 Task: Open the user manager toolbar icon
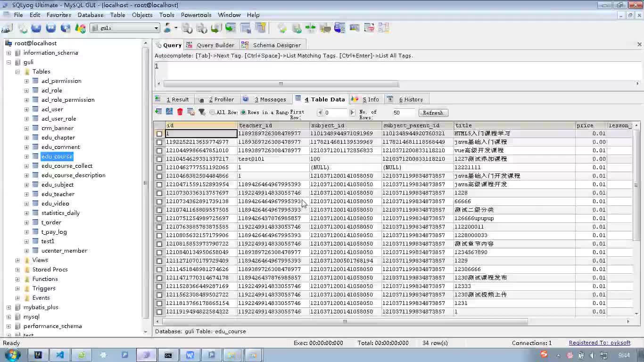tap(167, 28)
